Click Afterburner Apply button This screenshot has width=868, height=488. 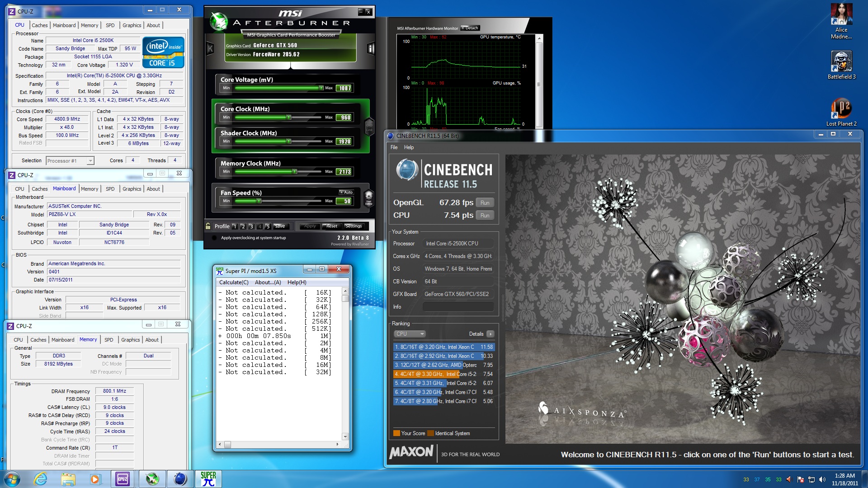pos(310,226)
